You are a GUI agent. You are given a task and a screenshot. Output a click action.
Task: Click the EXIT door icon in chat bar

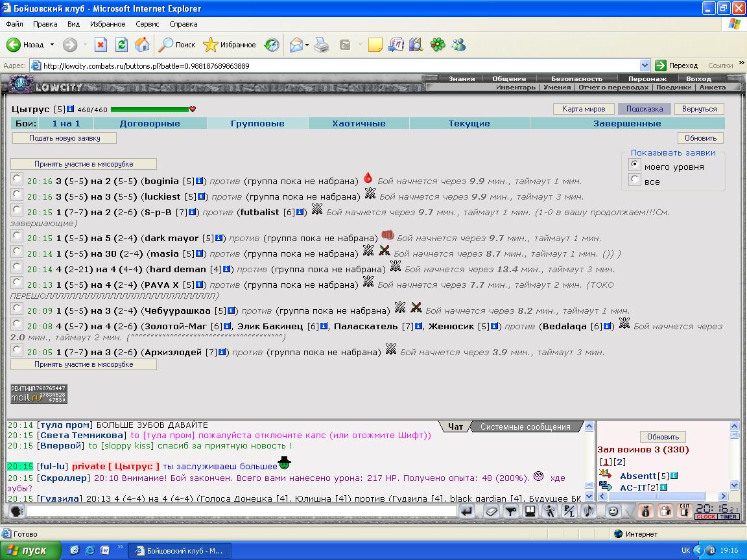tap(685, 511)
